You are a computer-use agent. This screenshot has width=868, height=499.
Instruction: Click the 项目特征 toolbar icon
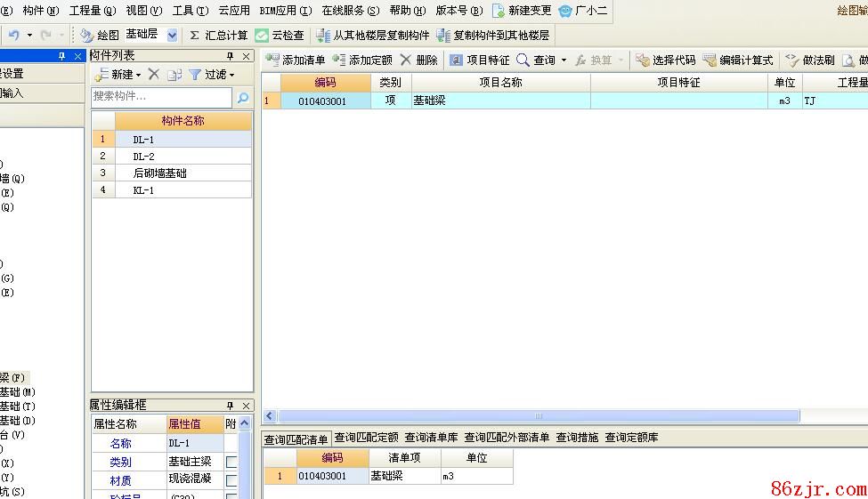[456, 60]
